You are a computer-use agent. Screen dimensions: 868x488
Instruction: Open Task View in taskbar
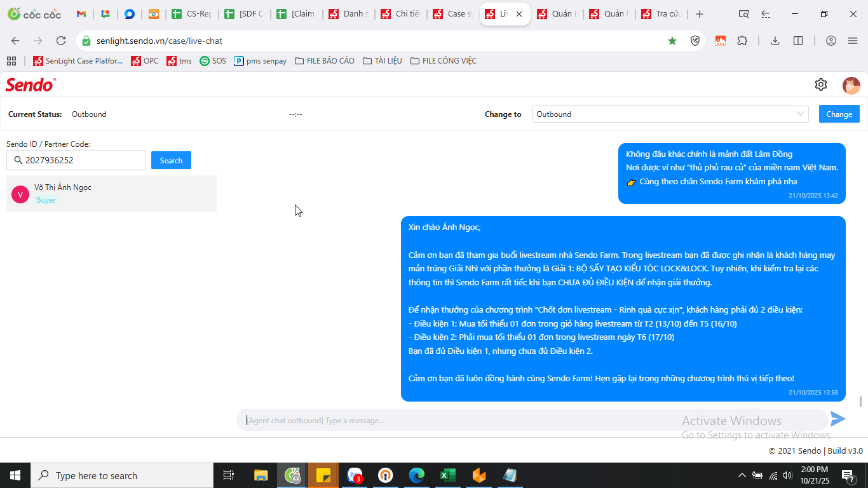pyautogui.click(x=229, y=475)
